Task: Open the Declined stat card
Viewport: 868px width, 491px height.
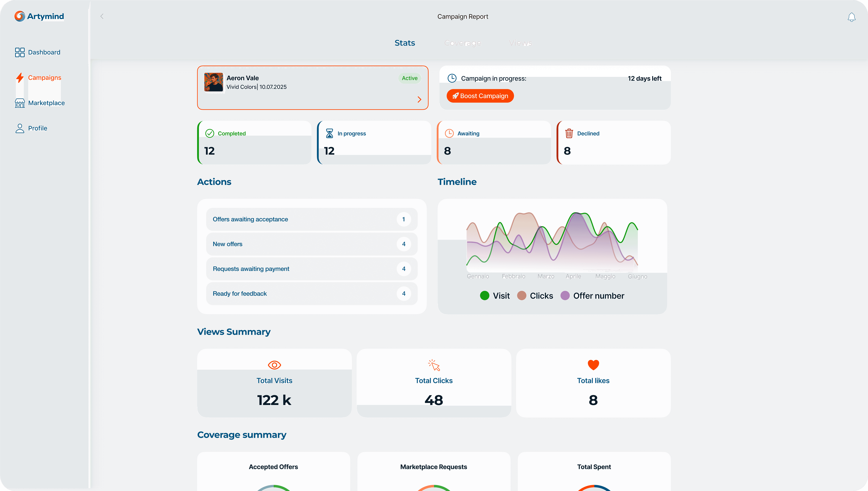Action: (x=613, y=143)
